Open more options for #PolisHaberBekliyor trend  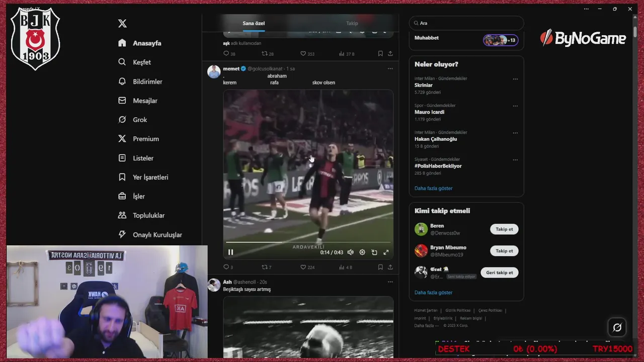(x=515, y=160)
